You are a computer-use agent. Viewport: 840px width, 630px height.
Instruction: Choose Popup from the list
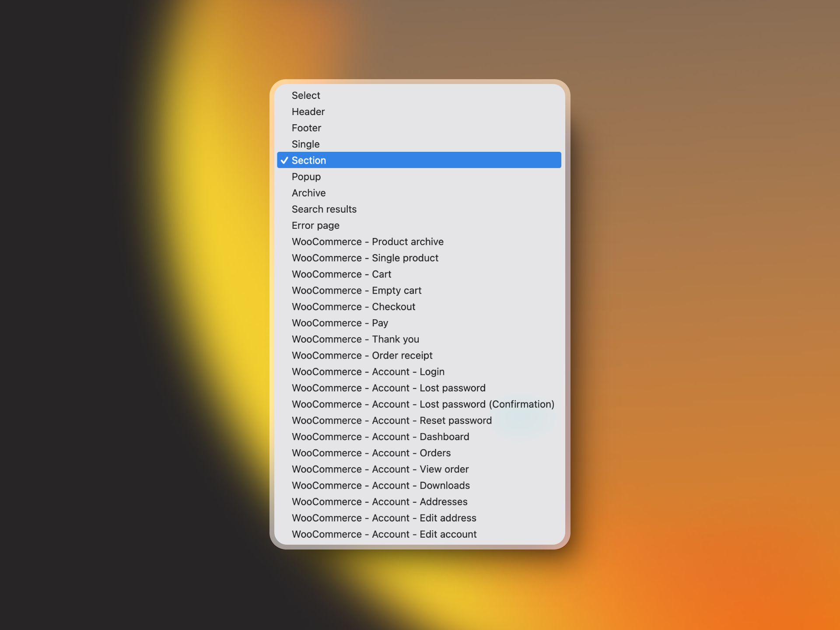(419, 177)
